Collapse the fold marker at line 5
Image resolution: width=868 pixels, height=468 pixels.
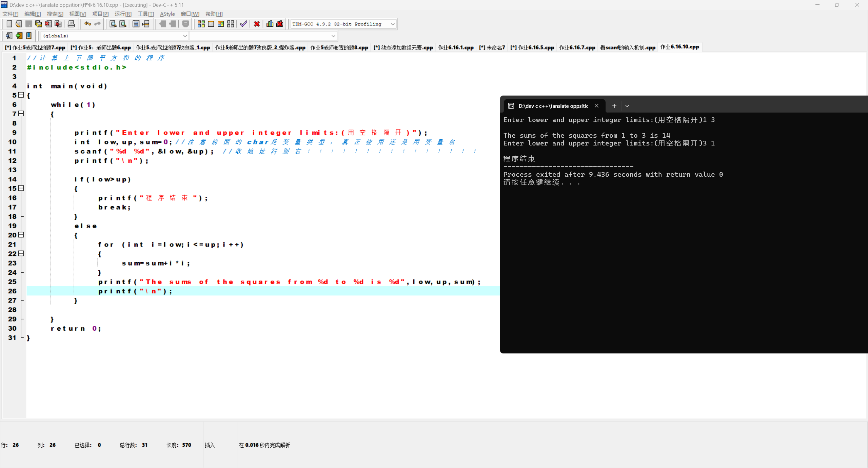click(21, 95)
